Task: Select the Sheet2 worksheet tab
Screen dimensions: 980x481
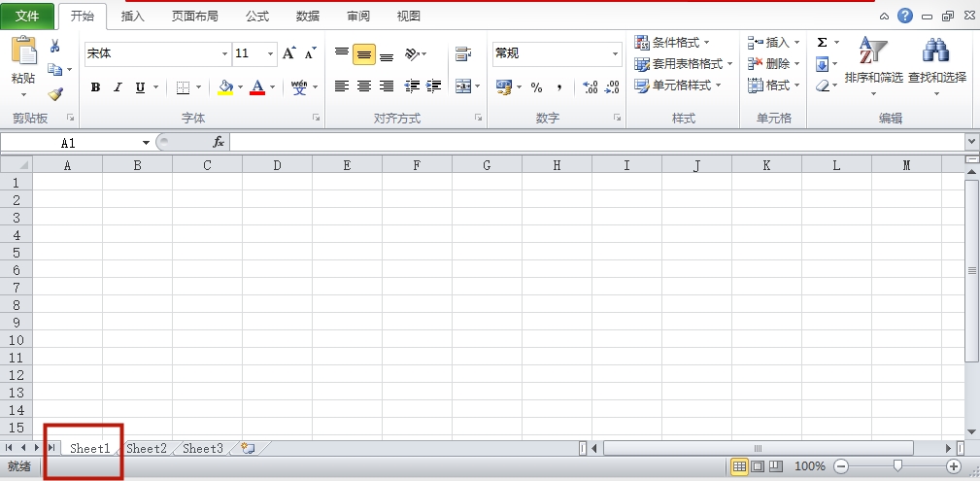Action: pyautogui.click(x=147, y=449)
